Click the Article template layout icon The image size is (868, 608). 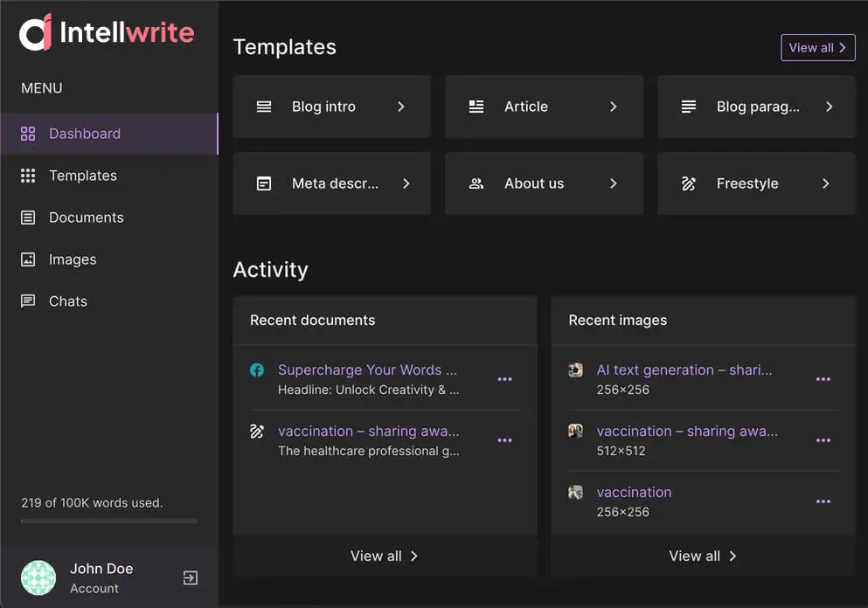click(476, 107)
